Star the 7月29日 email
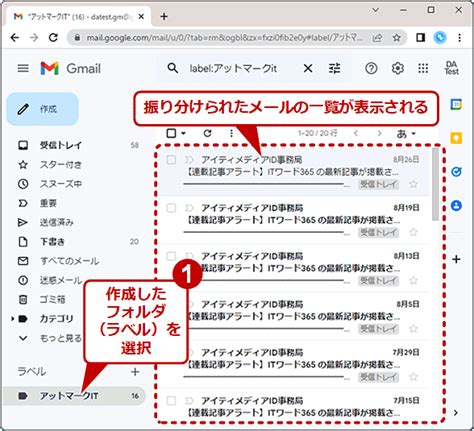The image size is (474, 431). 413,377
